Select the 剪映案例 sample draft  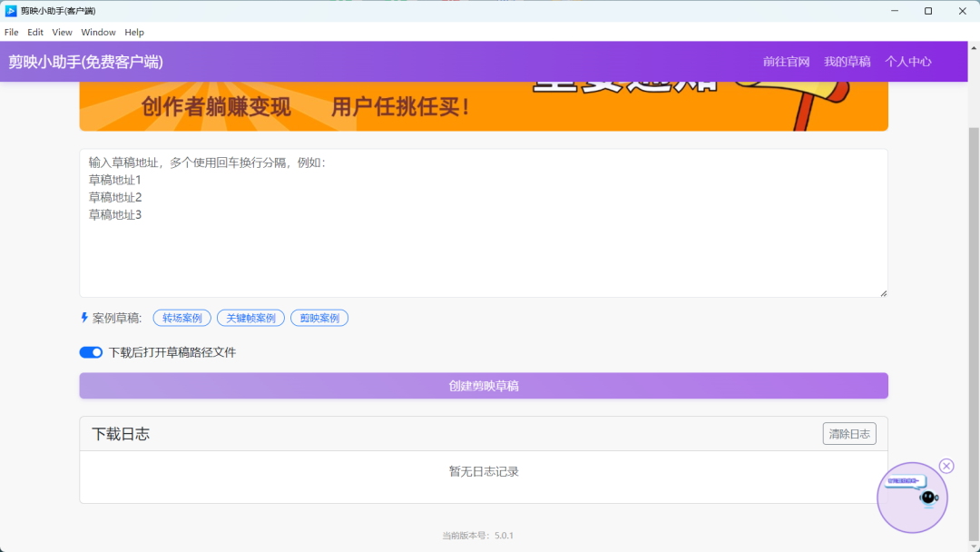(319, 318)
